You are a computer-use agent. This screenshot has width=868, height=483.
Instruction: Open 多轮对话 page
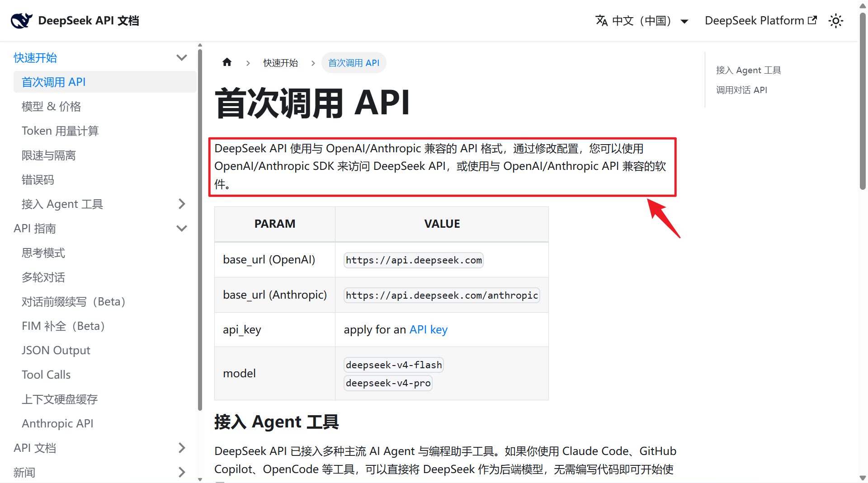(43, 277)
